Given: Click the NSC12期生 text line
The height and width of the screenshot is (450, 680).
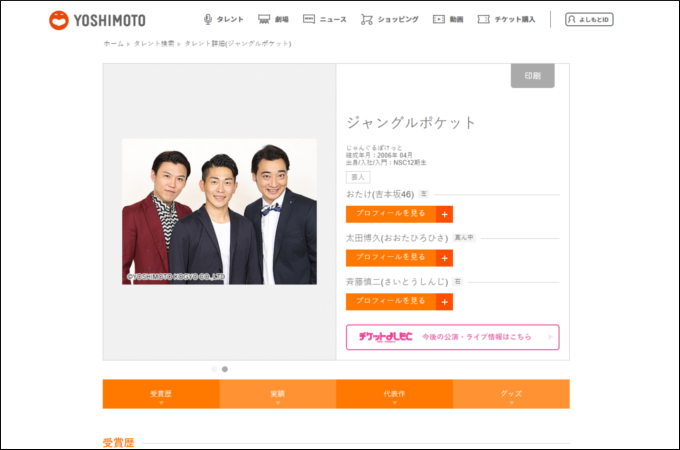Looking at the screenshot, I should coord(386,163).
